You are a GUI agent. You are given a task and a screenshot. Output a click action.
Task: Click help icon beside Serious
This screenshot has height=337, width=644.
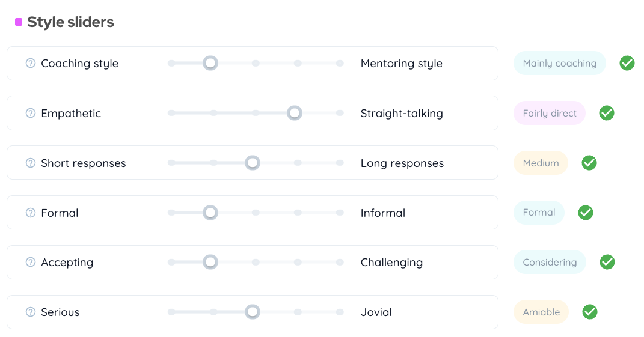(x=31, y=312)
